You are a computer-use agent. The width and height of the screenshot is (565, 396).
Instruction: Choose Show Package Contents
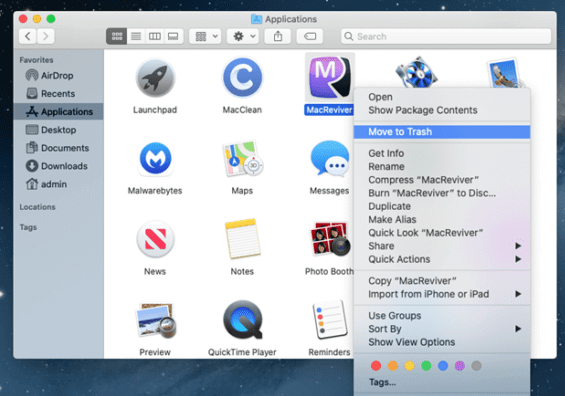(442, 110)
